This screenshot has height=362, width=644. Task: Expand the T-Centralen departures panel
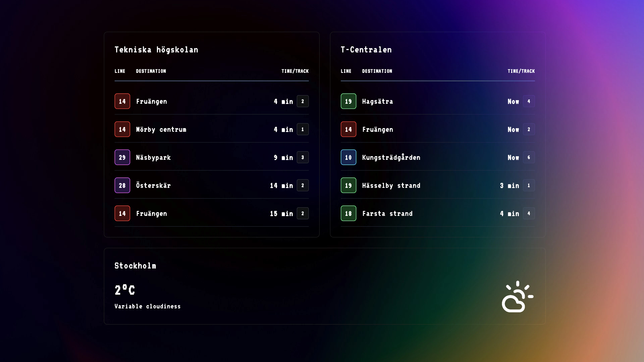click(x=438, y=134)
